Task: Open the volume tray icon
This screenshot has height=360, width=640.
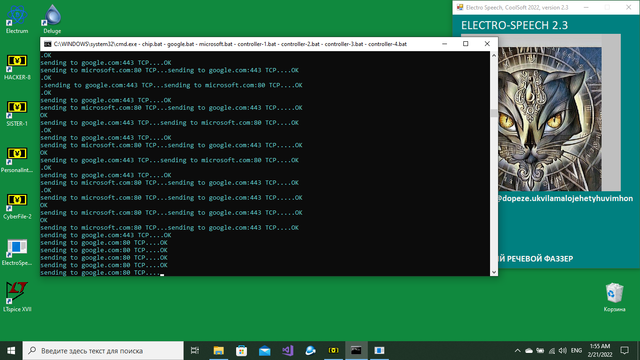Action: (x=562, y=351)
